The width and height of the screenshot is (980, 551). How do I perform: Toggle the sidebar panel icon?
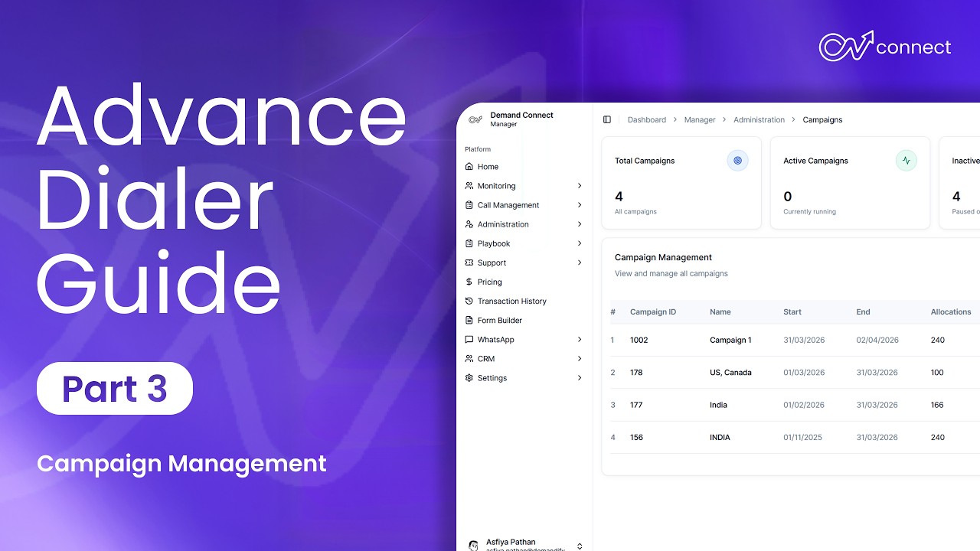point(607,119)
